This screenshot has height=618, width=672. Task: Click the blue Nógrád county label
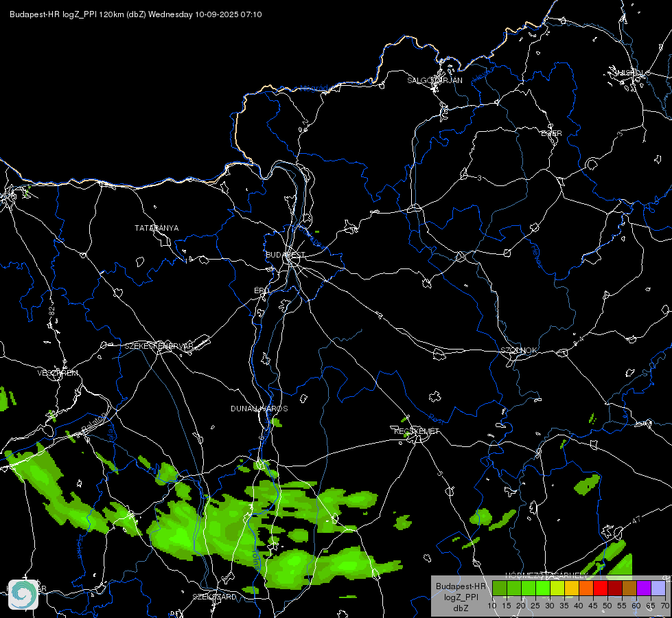tap(314, 88)
